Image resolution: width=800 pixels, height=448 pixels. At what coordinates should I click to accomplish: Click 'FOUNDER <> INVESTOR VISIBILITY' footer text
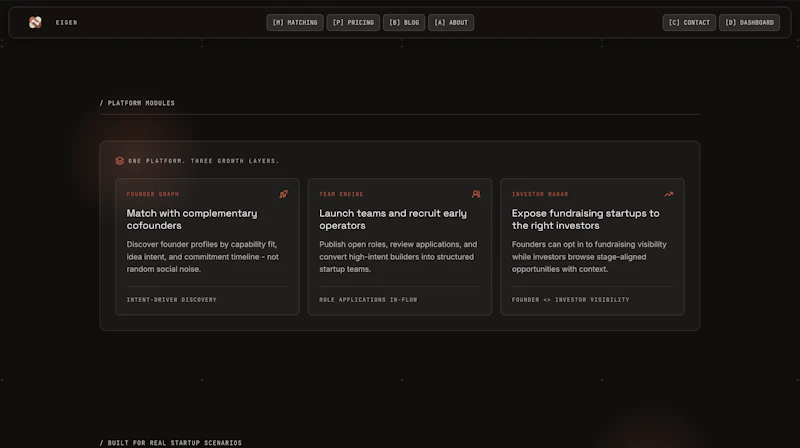[570, 300]
